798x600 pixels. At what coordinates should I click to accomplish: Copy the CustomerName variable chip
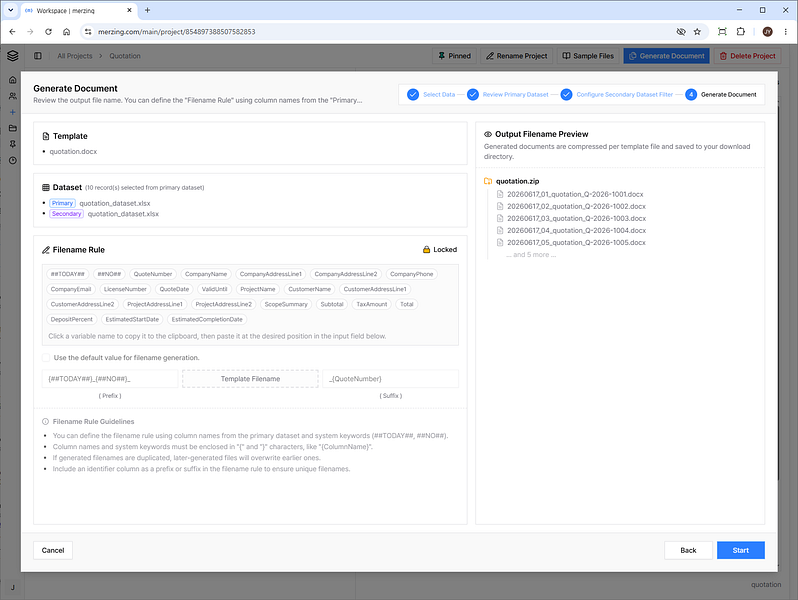point(309,289)
